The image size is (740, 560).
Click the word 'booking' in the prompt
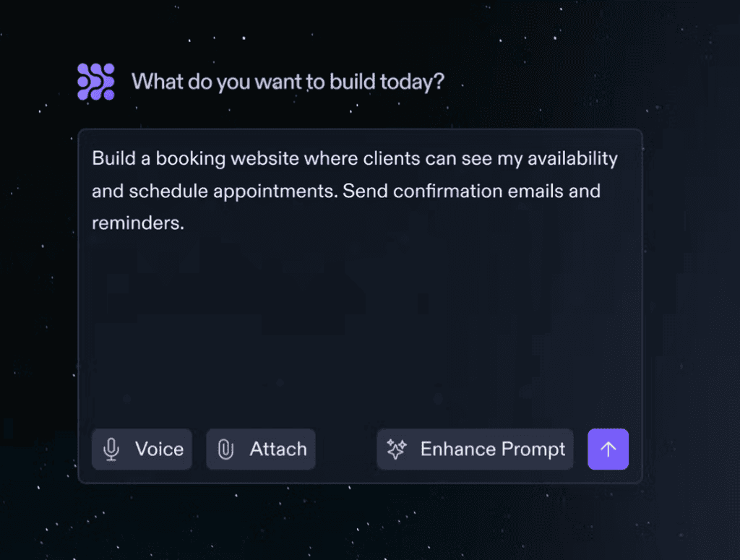[x=191, y=159]
